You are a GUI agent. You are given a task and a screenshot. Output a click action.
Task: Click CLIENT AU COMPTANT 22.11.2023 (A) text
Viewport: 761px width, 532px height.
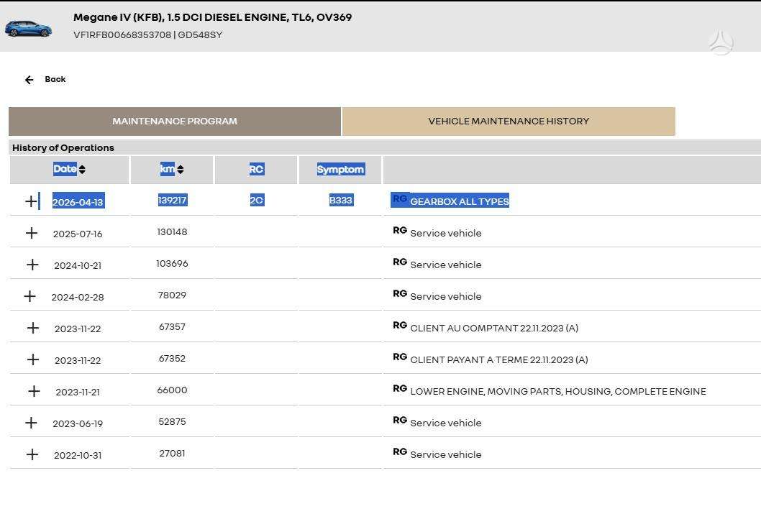point(494,329)
